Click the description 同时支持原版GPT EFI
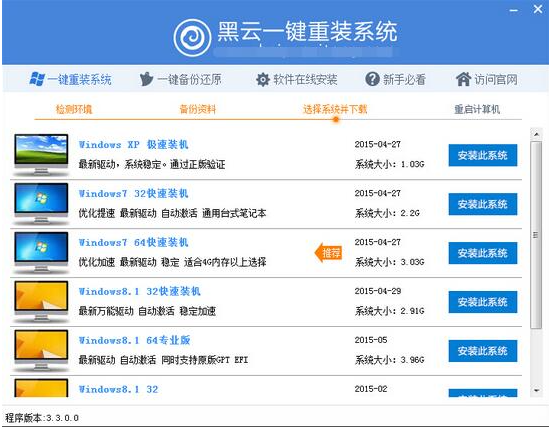The height and width of the screenshot is (427, 549). click(x=204, y=360)
